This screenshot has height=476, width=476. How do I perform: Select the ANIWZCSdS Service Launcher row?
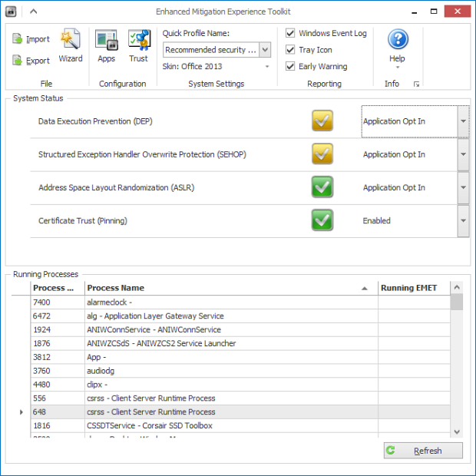coord(240,343)
